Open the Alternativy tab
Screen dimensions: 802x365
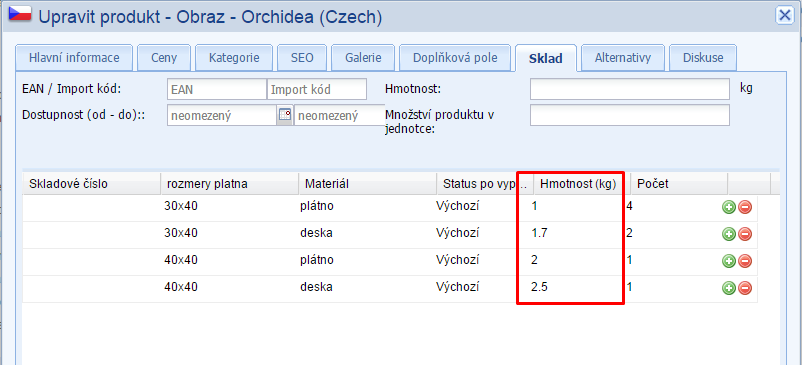(623, 58)
